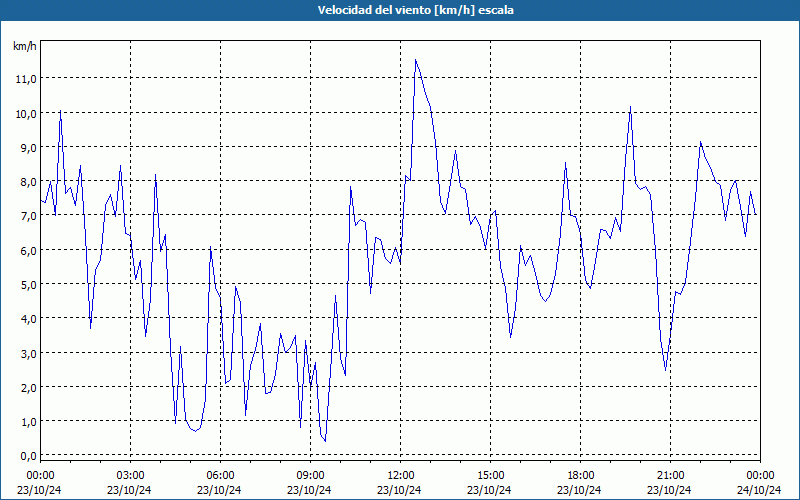The height and width of the screenshot is (500, 800).
Task: Click the 06:00 time axis label
Action: [x=220, y=475]
